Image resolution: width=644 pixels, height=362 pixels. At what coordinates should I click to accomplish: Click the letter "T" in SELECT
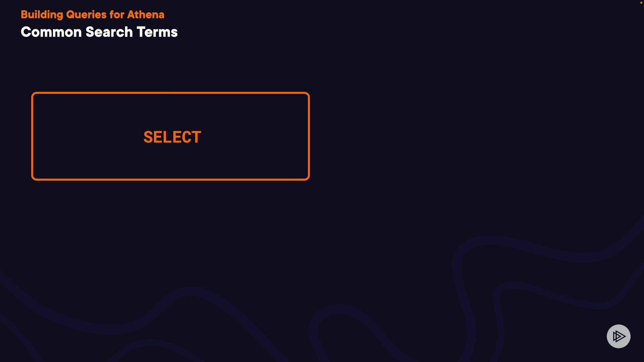[x=197, y=137]
